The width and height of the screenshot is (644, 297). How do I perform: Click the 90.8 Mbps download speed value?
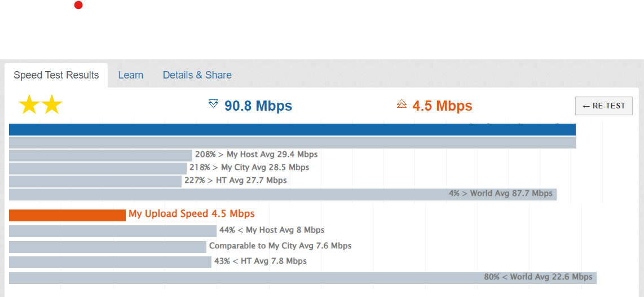[258, 106]
